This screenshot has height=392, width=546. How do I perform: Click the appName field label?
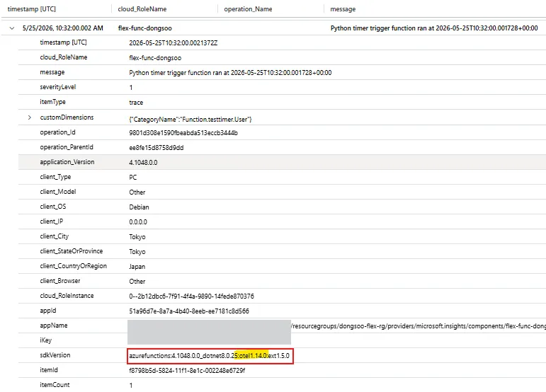pos(54,325)
